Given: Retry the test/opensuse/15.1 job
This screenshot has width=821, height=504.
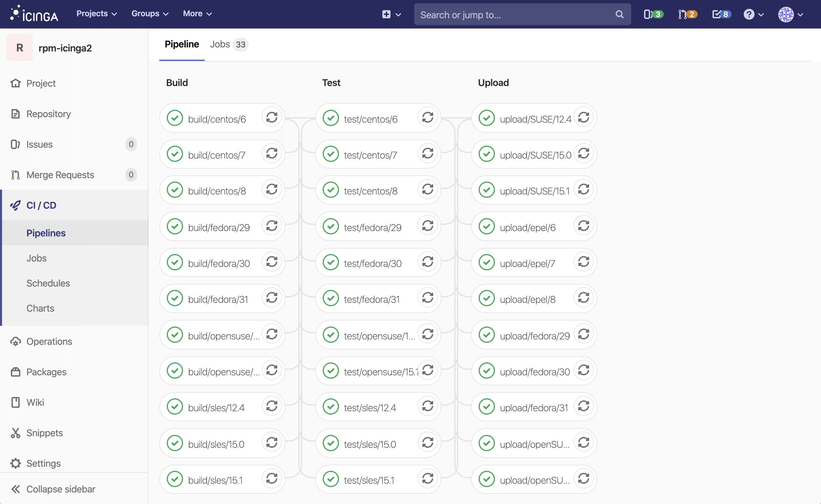Looking at the screenshot, I should click(x=428, y=370).
